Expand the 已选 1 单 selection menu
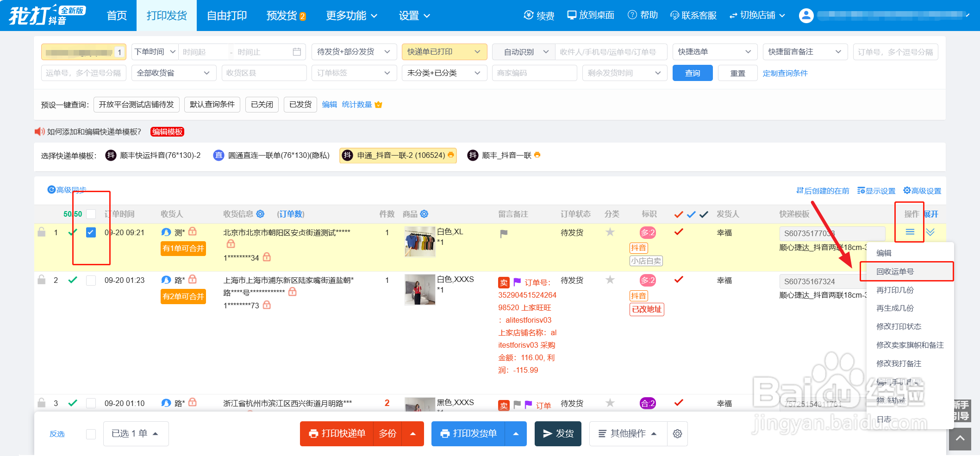 tap(136, 434)
